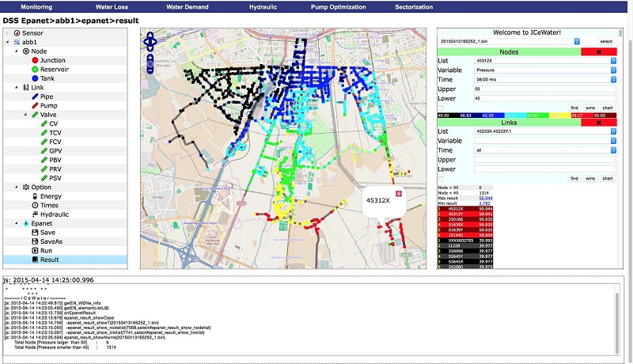Image resolution: width=633 pixels, height=364 pixels.
Task: Open the Hydraulic menu
Action: (263, 7)
